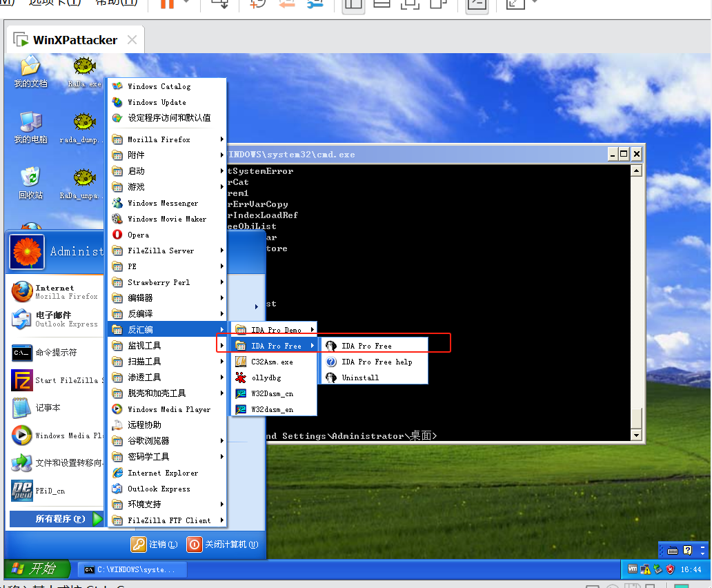Image resolution: width=712 pixels, height=588 pixels.
Task: Open Notepad from the Start menu
Action: [55, 408]
